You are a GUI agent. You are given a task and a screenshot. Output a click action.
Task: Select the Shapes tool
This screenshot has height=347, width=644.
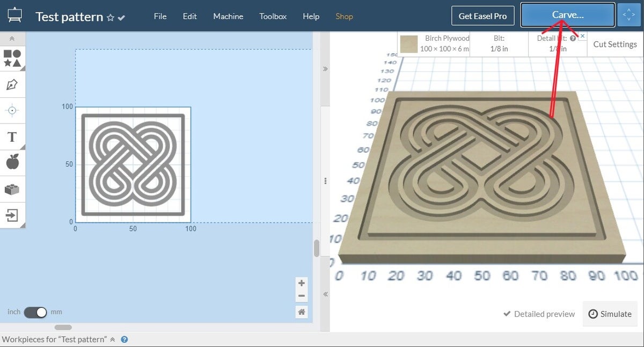(12, 57)
